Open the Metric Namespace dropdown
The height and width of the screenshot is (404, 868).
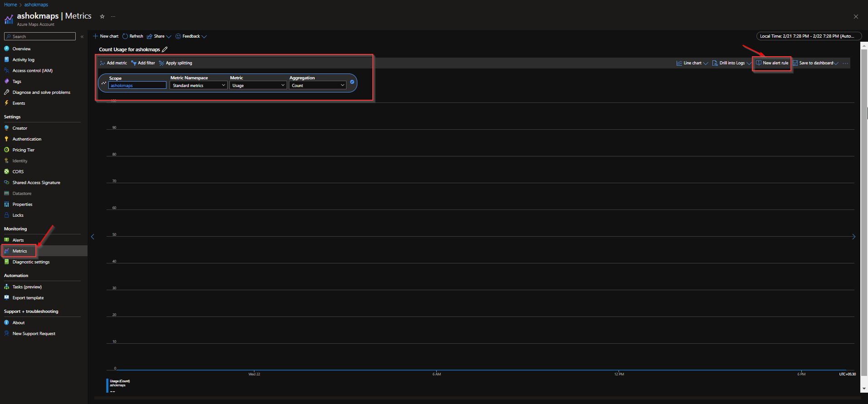(199, 85)
